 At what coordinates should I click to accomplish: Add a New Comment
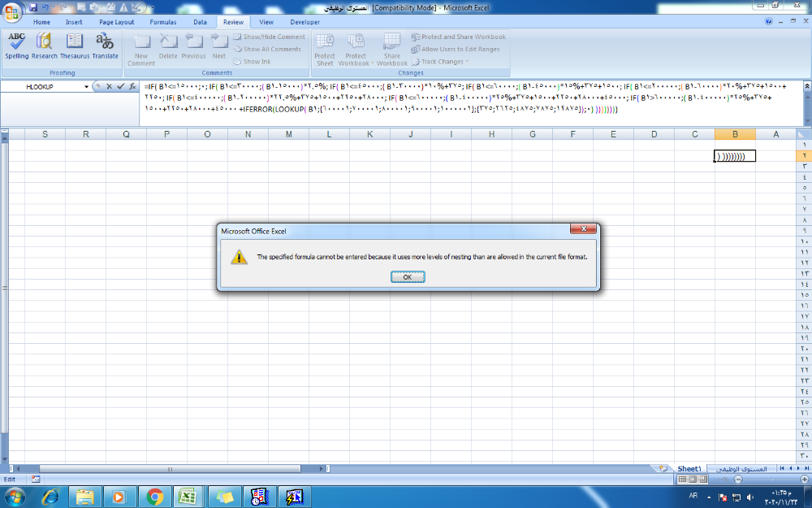[x=141, y=50]
